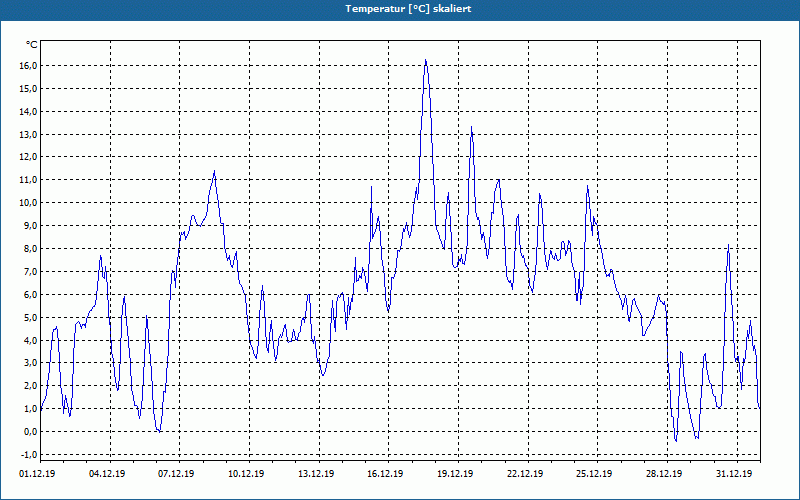This screenshot has width=800, height=500.
Task: Click the 2,0 y-axis label
Action: 30,386
